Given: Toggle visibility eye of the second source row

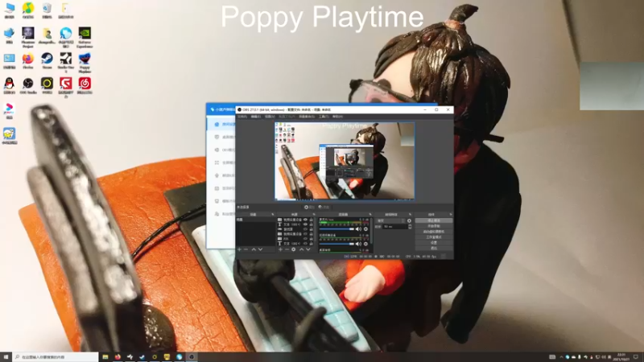Looking at the screenshot, I should pos(305,224).
